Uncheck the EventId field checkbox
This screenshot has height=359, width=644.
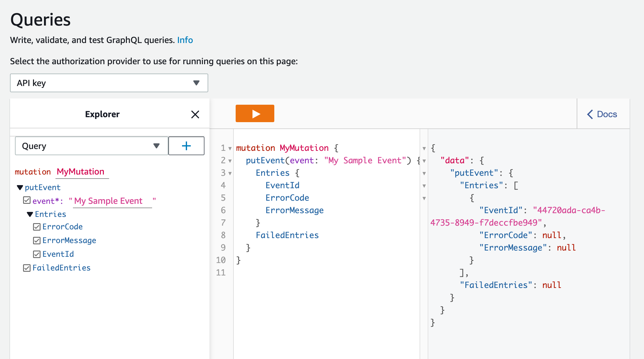tap(37, 254)
